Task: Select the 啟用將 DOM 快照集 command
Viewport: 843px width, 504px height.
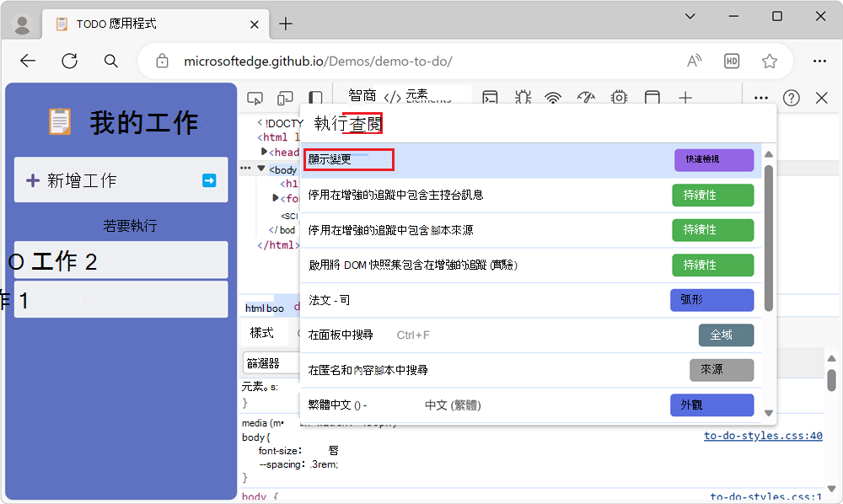Action: pos(530,265)
